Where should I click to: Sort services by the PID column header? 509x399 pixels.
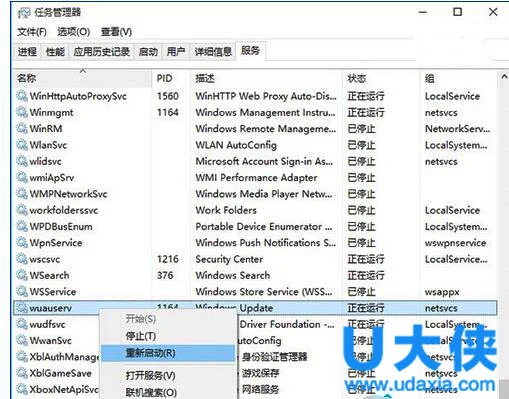tap(171, 78)
